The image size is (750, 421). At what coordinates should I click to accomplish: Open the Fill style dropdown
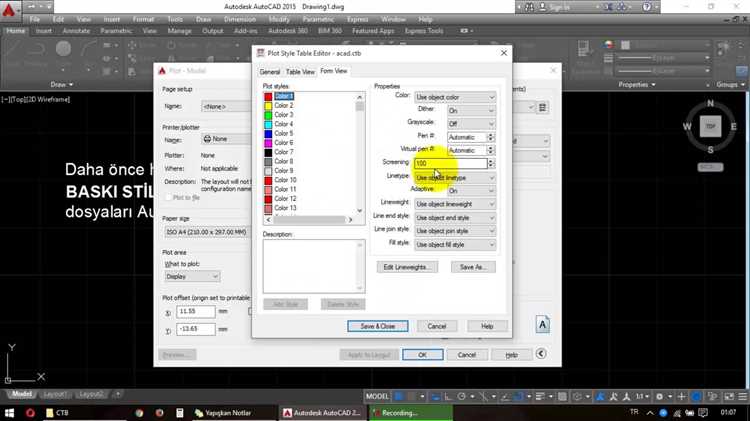pyautogui.click(x=455, y=244)
